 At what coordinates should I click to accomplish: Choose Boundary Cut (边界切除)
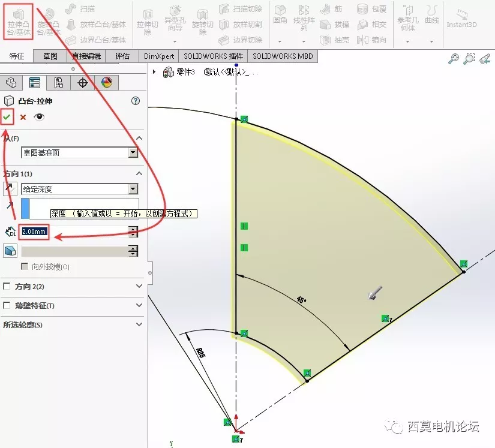[x=241, y=40]
